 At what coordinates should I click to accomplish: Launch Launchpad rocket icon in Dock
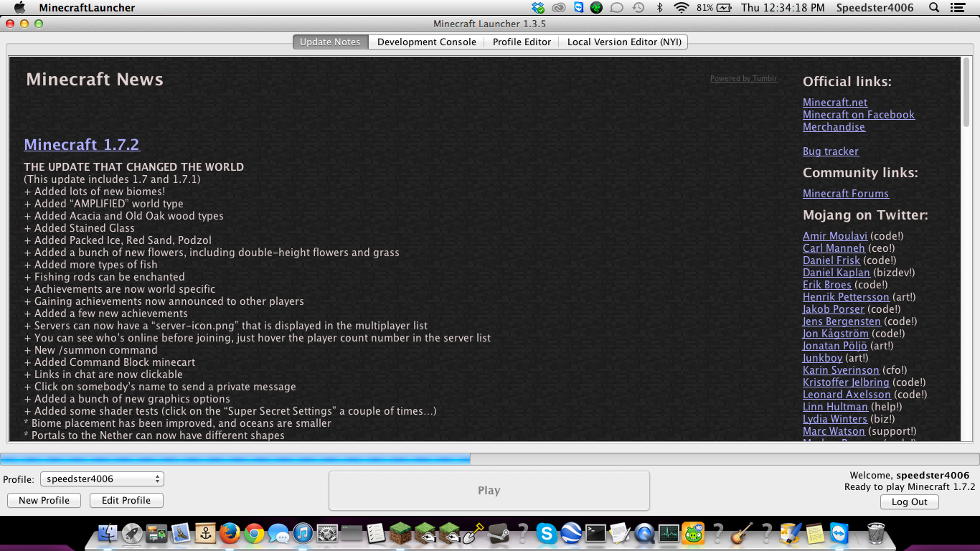[x=132, y=533]
